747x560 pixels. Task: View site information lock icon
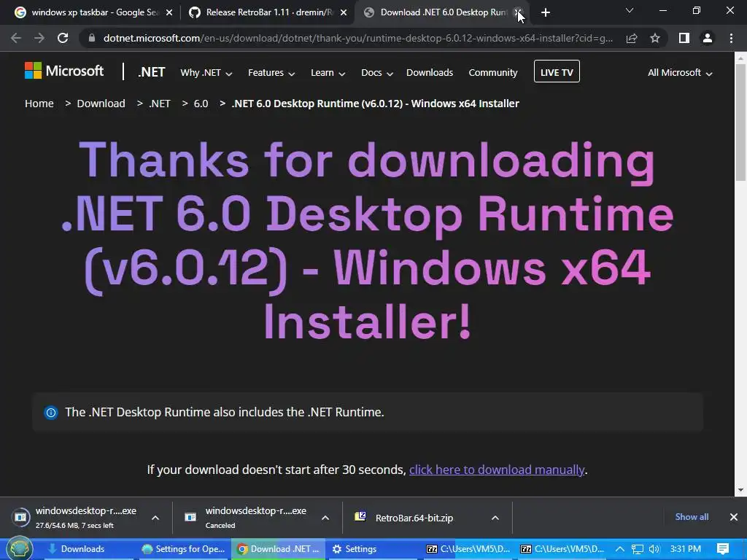coord(92,38)
